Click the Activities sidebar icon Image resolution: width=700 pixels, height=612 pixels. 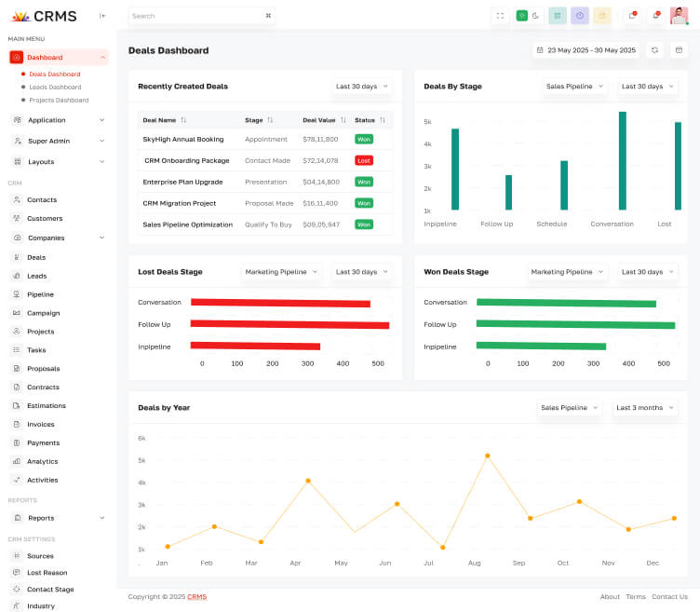coord(17,480)
